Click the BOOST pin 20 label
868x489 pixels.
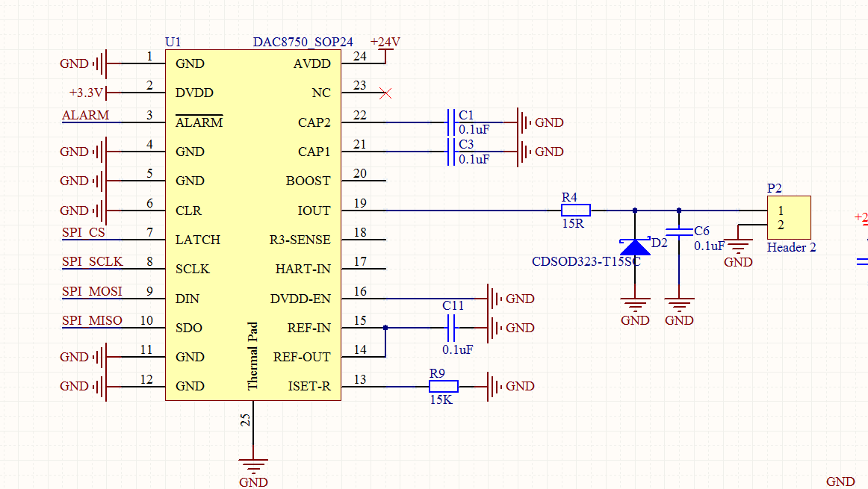pyautogui.click(x=308, y=181)
